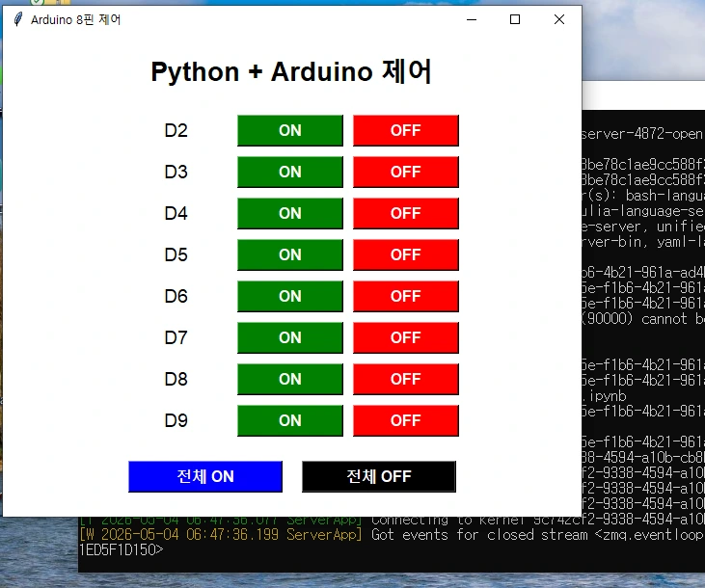This screenshot has width=705, height=588.
Task: Turn off pin D2
Action: point(406,130)
